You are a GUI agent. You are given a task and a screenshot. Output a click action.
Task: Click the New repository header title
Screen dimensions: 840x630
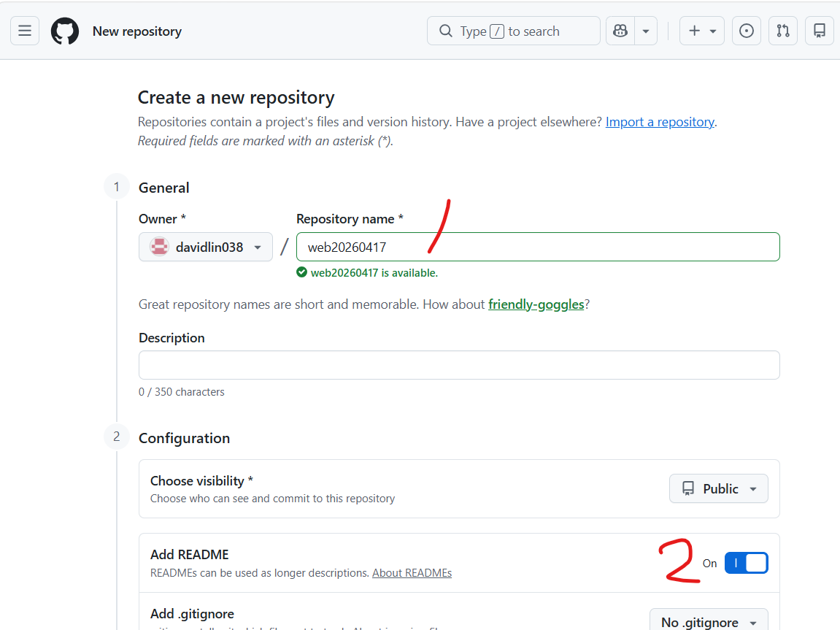point(137,31)
